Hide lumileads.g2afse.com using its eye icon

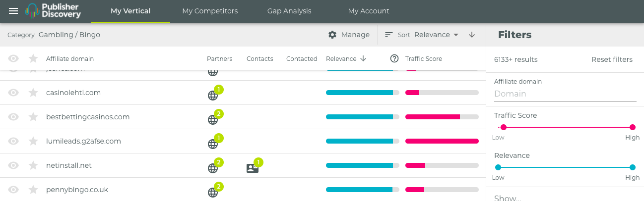(x=13, y=141)
